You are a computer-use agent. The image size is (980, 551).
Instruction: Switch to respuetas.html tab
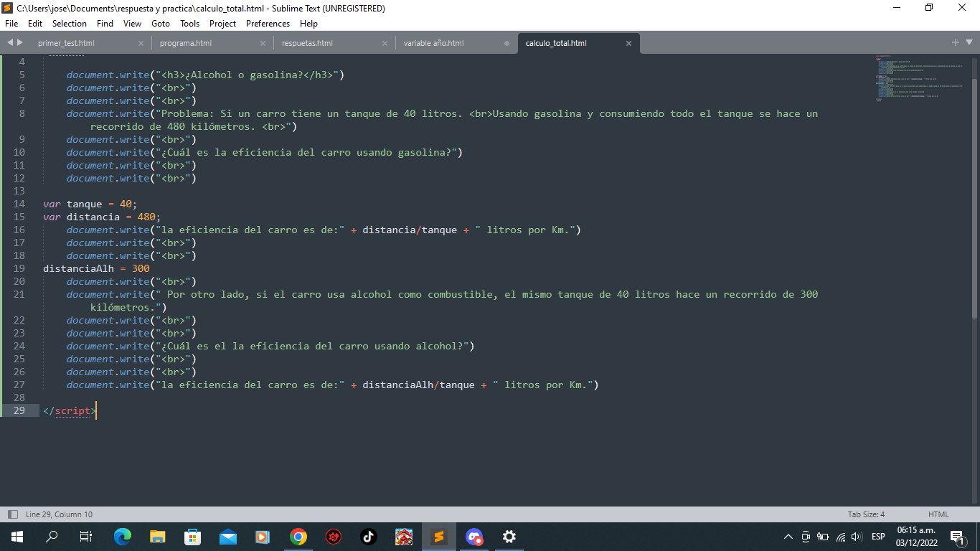(307, 43)
